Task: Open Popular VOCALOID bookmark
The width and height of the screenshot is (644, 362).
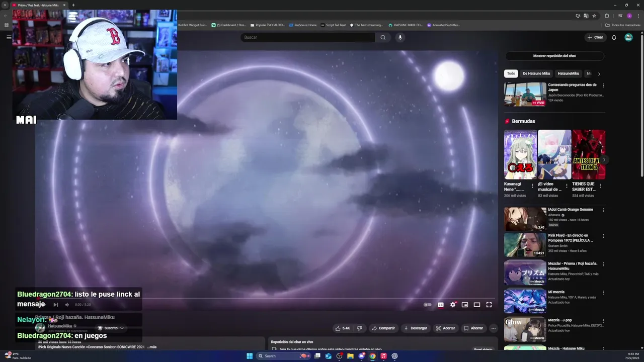Action: [267, 25]
